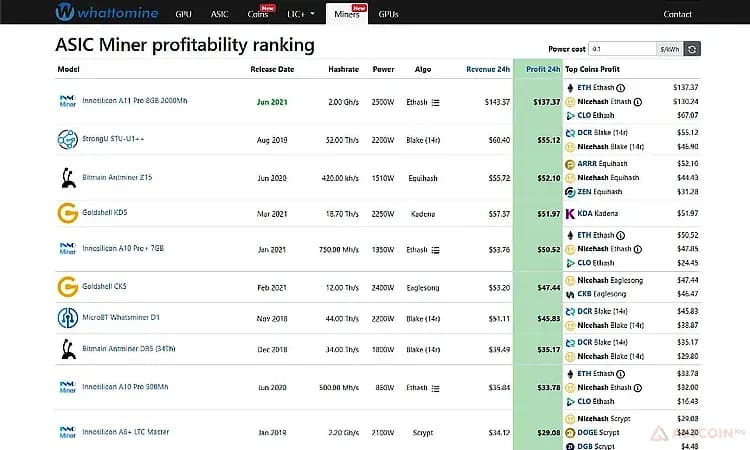Open KDA Kadena coin link
The width and height of the screenshot is (750, 450).
click(x=597, y=213)
